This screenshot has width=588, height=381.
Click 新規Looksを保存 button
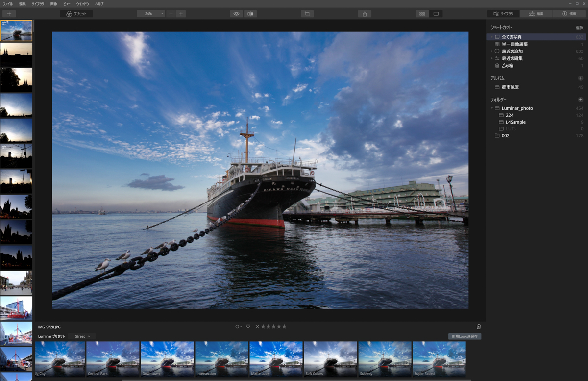(465, 337)
